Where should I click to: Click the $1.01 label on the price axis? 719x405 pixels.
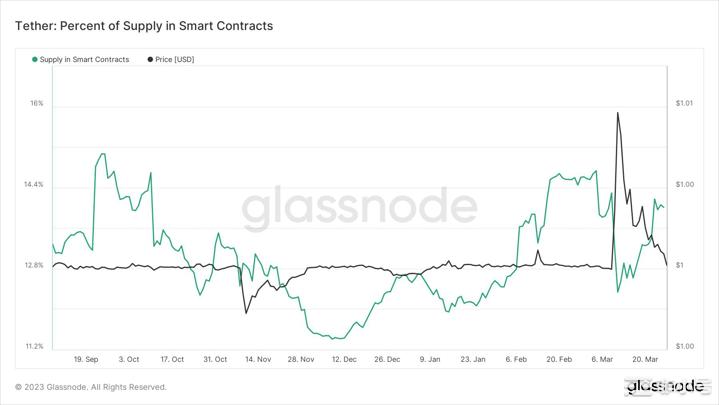click(x=683, y=104)
